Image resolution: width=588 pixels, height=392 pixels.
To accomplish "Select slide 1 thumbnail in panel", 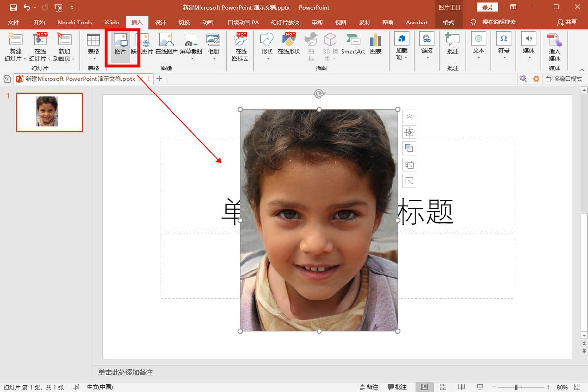I will pyautogui.click(x=49, y=112).
